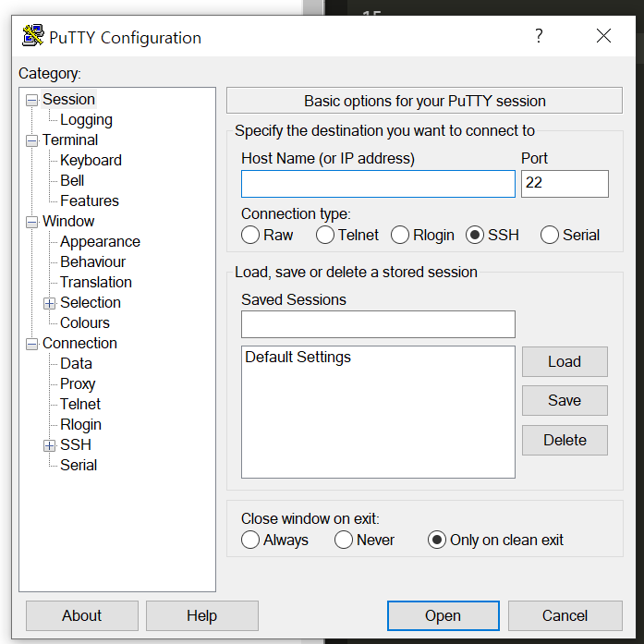Screen dimensions: 644x644
Task: Collapse the Connection category node
Action: click(32, 344)
